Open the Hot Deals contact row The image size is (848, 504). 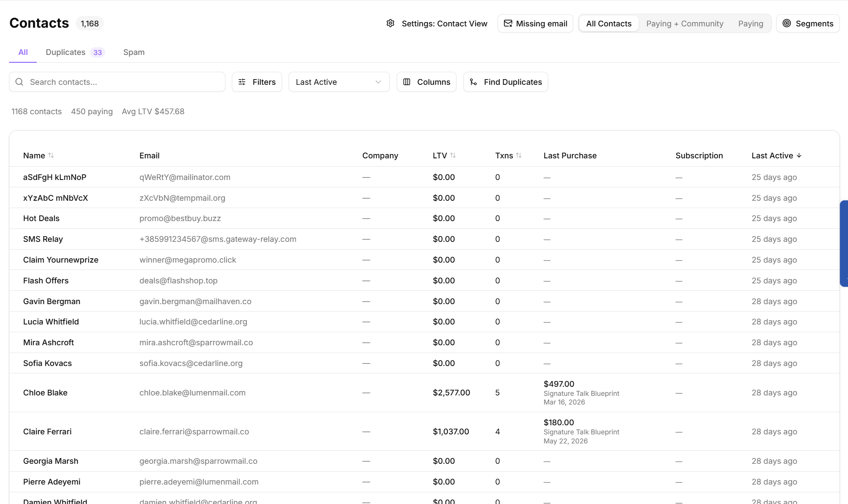pos(424,218)
